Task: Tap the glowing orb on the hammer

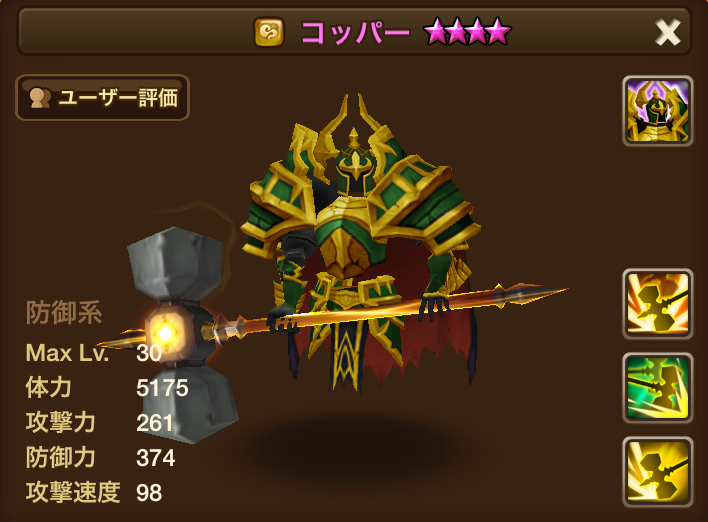Action: (x=165, y=333)
